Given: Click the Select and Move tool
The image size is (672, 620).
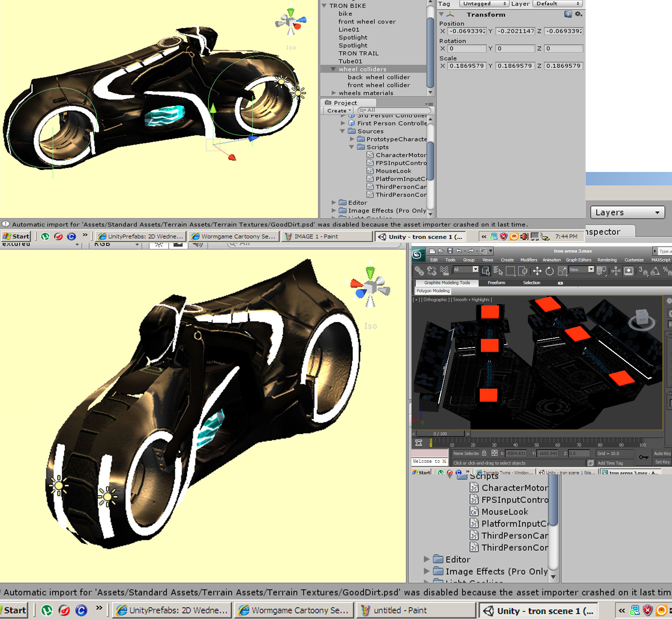Looking at the screenshot, I should (x=537, y=271).
